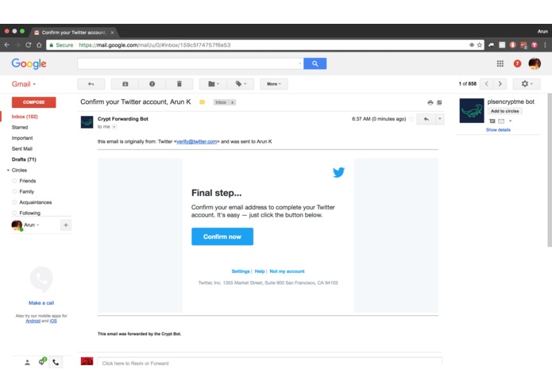Expand the 'to me' recipient details
The image size is (552, 392).
point(114,127)
